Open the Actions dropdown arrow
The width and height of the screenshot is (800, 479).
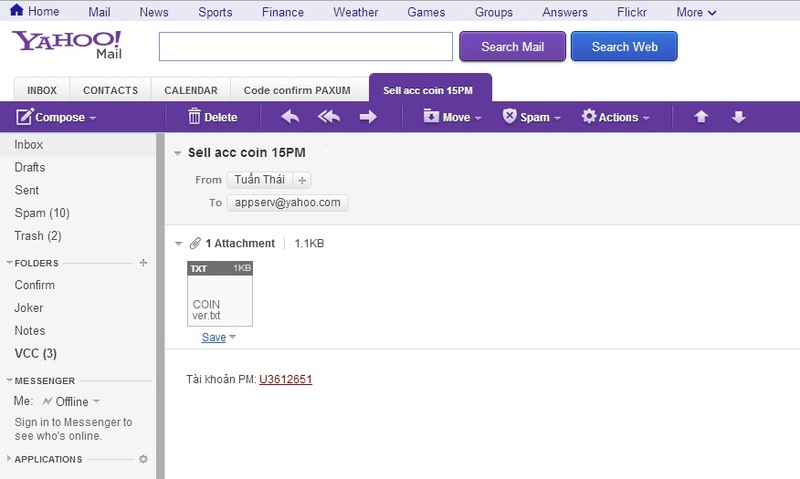pyautogui.click(x=646, y=118)
